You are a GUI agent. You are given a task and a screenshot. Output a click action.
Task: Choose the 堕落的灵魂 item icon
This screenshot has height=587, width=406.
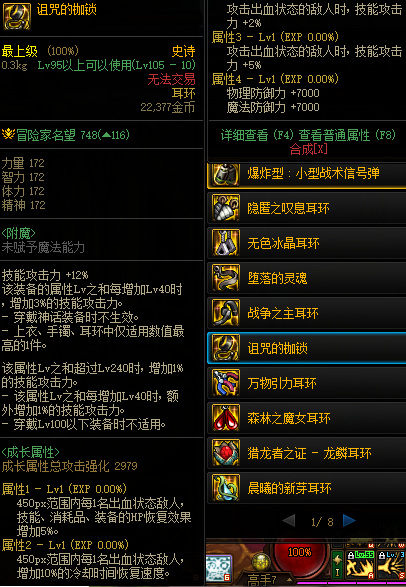[226, 278]
